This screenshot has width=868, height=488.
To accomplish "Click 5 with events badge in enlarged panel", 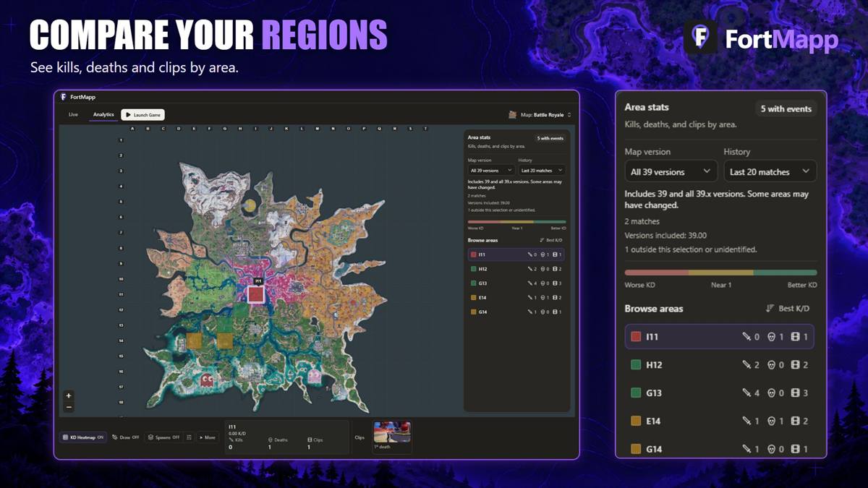I will [x=786, y=108].
